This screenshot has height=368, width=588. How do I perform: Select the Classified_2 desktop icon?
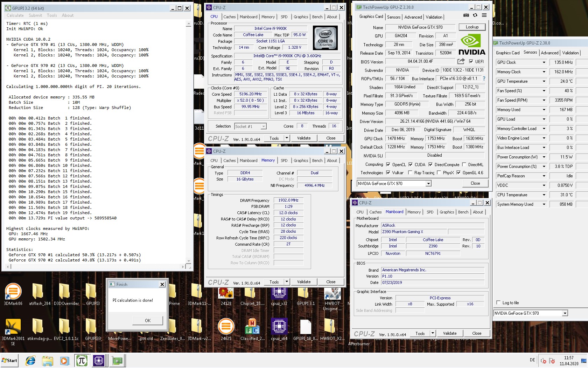point(252,330)
